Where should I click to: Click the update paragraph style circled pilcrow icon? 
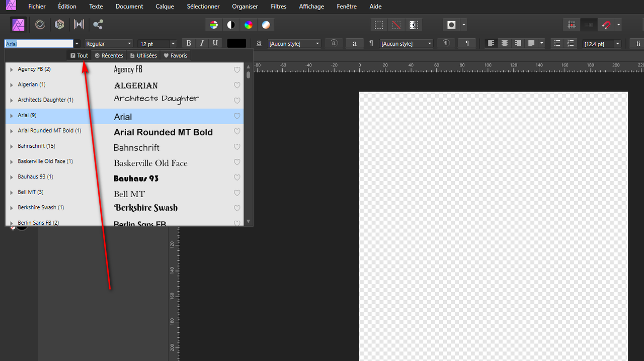(446, 43)
